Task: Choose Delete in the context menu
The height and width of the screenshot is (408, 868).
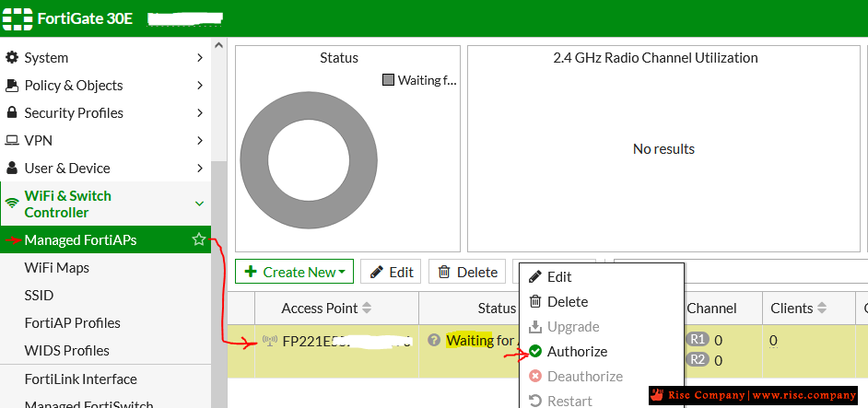Action: (x=601, y=302)
